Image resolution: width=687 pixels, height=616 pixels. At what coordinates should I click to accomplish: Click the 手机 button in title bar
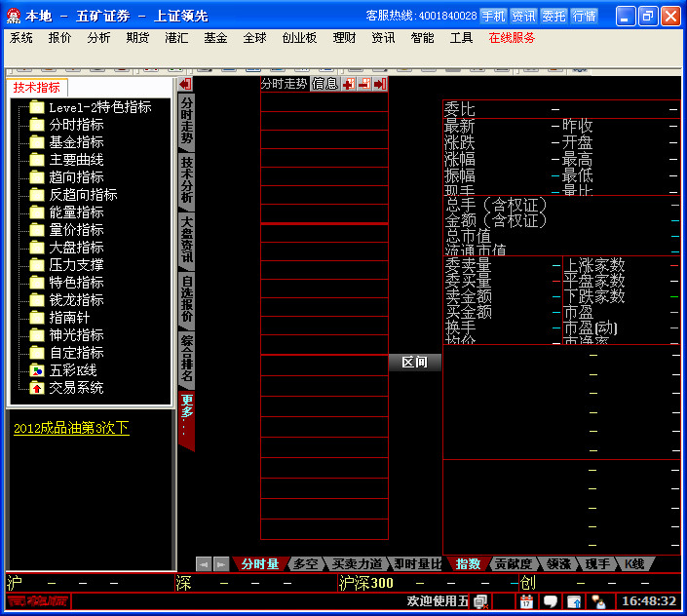click(493, 17)
